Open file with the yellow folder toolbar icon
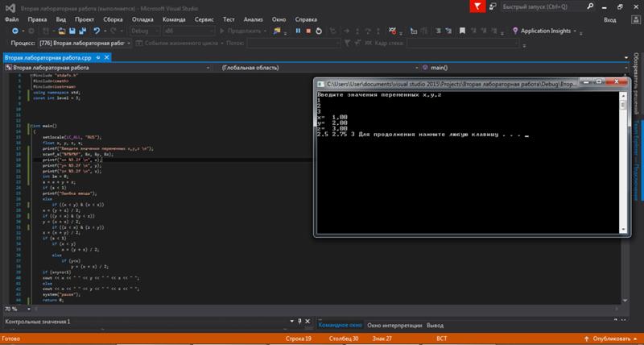The height and width of the screenshot is (345, 644). click(62, 31)
